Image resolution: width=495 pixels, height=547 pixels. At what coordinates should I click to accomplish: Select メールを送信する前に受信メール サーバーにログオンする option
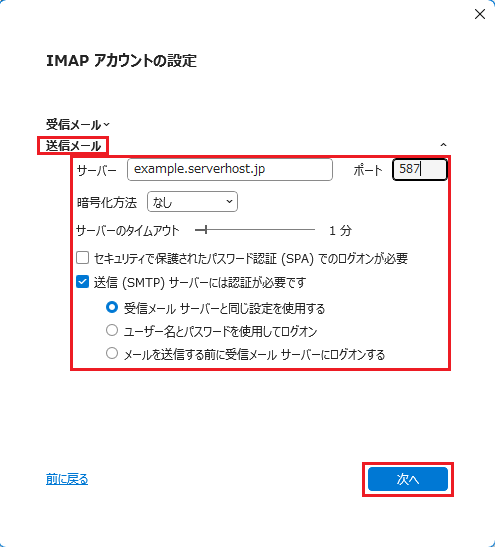pyautogui.click(x=112, y=353)
